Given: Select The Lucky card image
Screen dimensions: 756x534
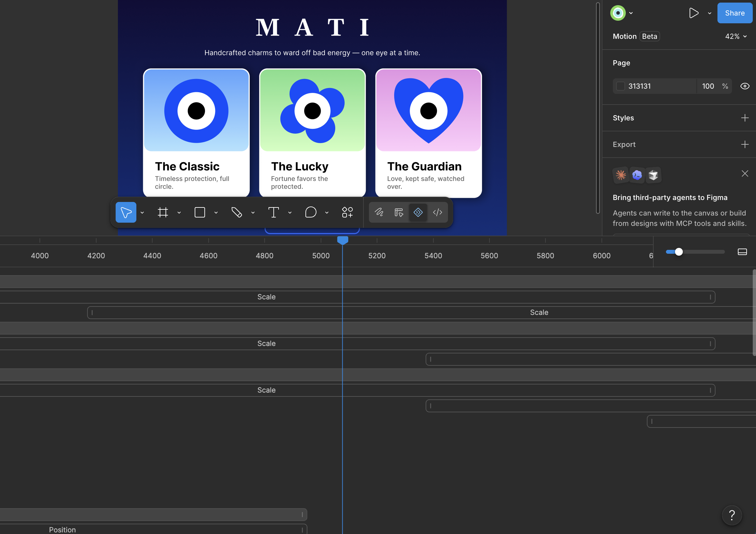Looking at the screenshot, I should click(312, 111).
